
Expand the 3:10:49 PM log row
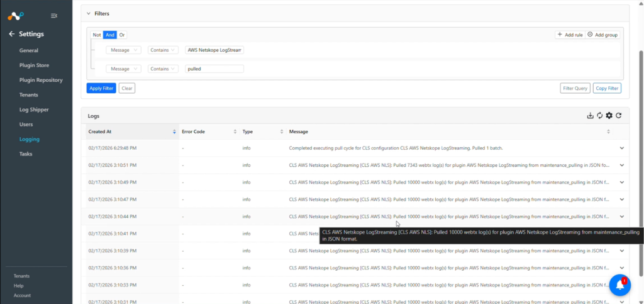coord(622,183)
